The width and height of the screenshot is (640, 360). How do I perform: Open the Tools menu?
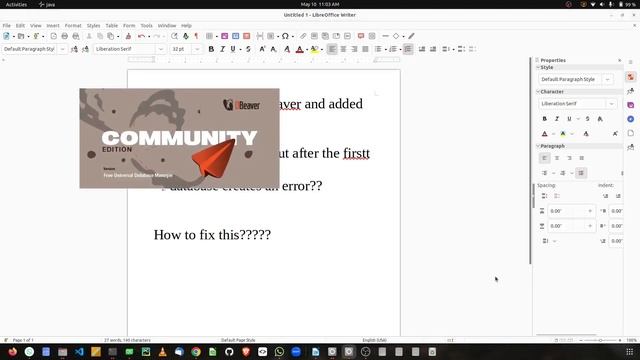pos(147,26)
